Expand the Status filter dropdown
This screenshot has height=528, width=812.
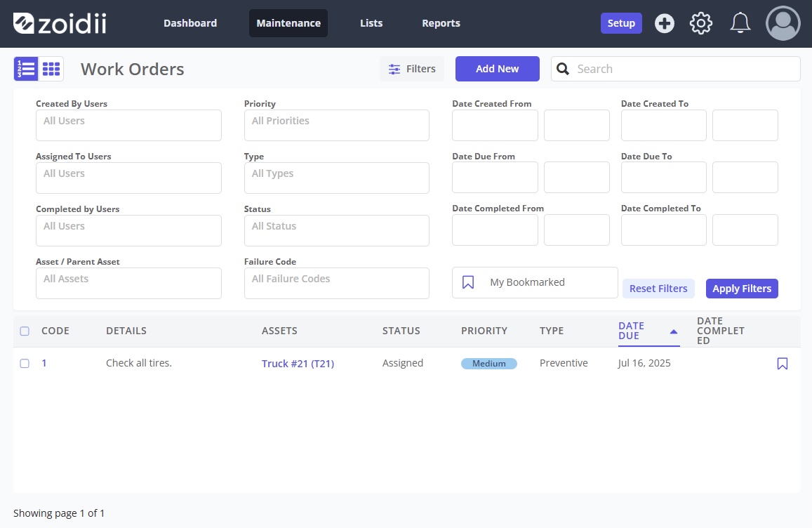pos(336,230)
